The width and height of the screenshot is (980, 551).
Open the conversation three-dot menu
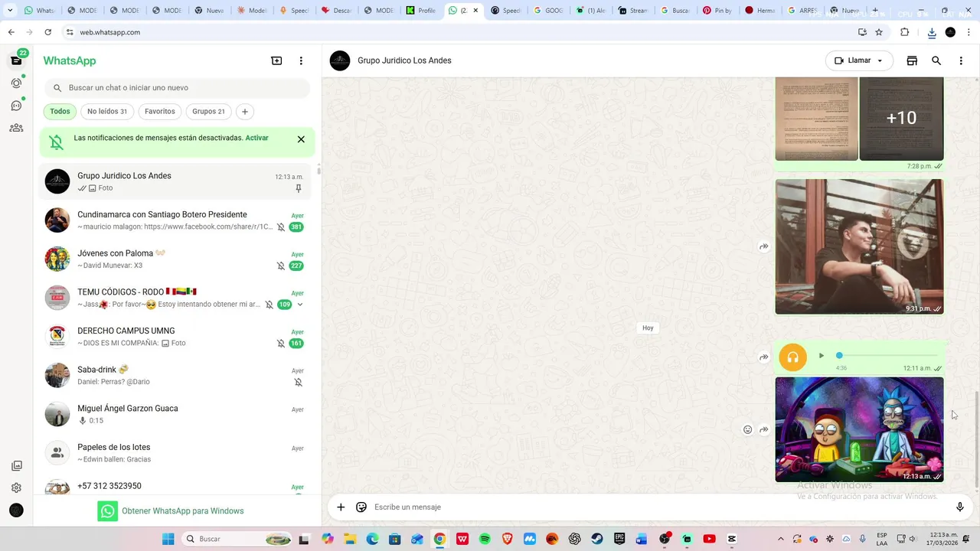click(961, 60)
